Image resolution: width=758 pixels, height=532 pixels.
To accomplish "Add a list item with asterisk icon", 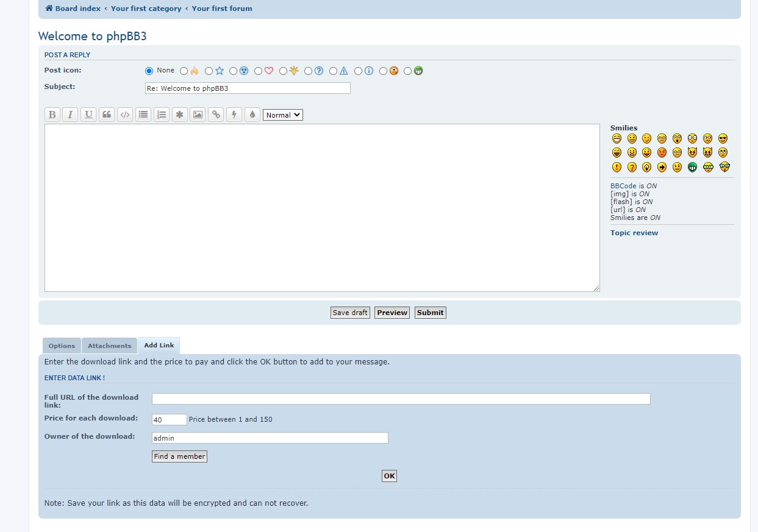I will point(179,115).
